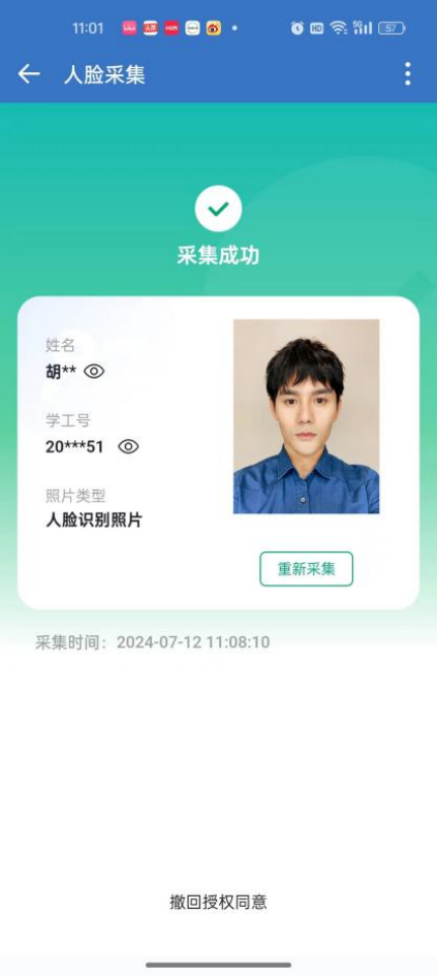Viewport: 437px width, 976px height.
Task: Tap the battery indicator in status bar
Action: pyautogui.click(x=392, y=28)
